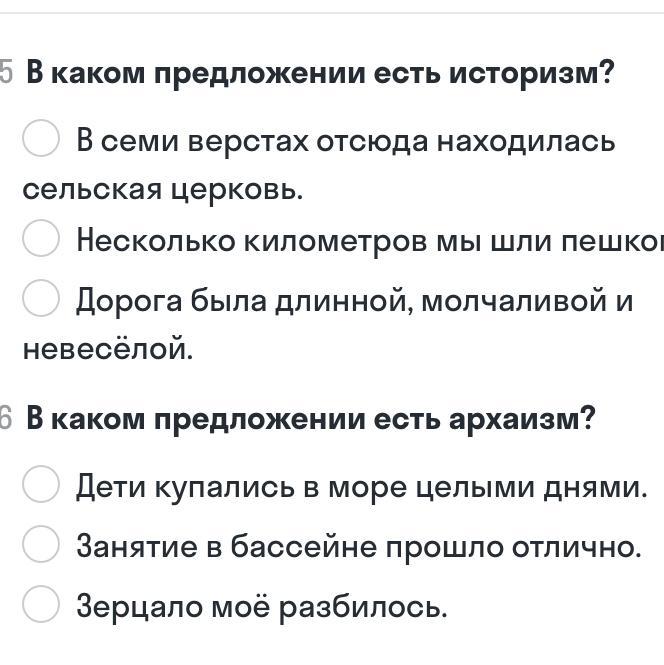Image resolution: width=664 pixels, height=665 pixels.
Task: Click the sentence text 'Зерцало моё разбилось.'
Action: click(x=262, y=606)
